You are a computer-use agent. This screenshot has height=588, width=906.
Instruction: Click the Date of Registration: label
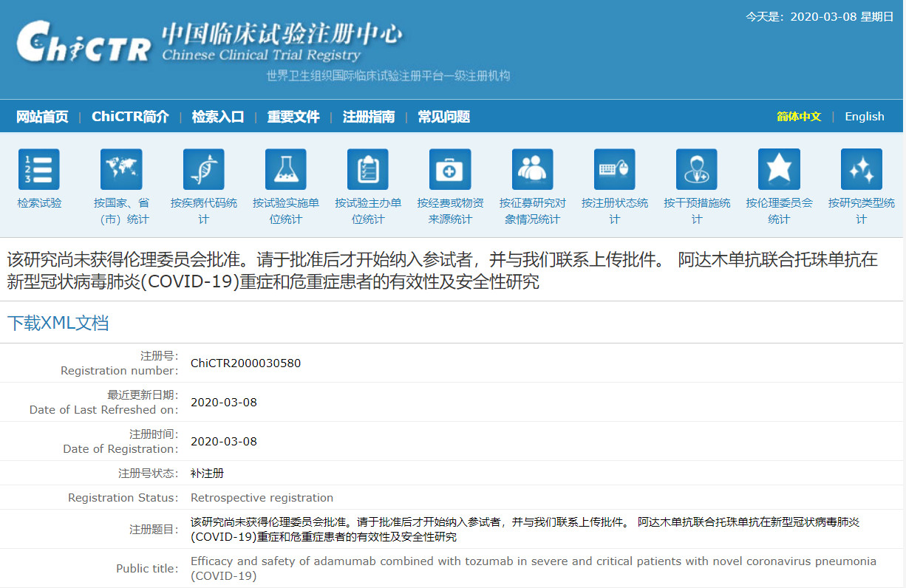tap(121, 449)
